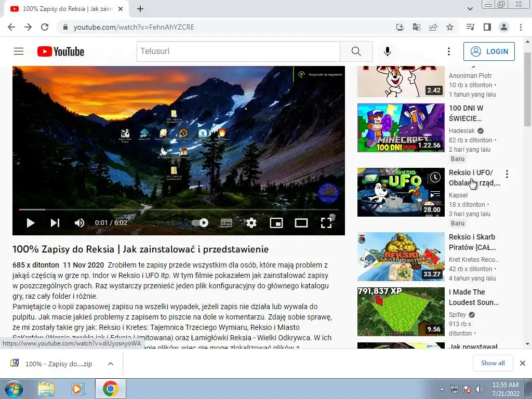Open '100 DNI W ŚWIECIE' video thumbnail
The image size is (532, 399).
tap(401, 128)
